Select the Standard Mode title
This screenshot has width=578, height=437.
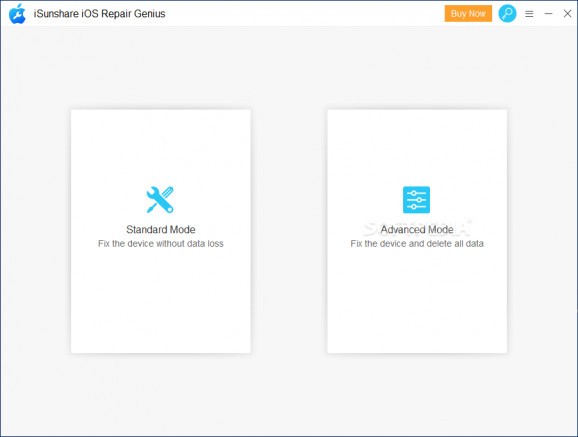161,229
